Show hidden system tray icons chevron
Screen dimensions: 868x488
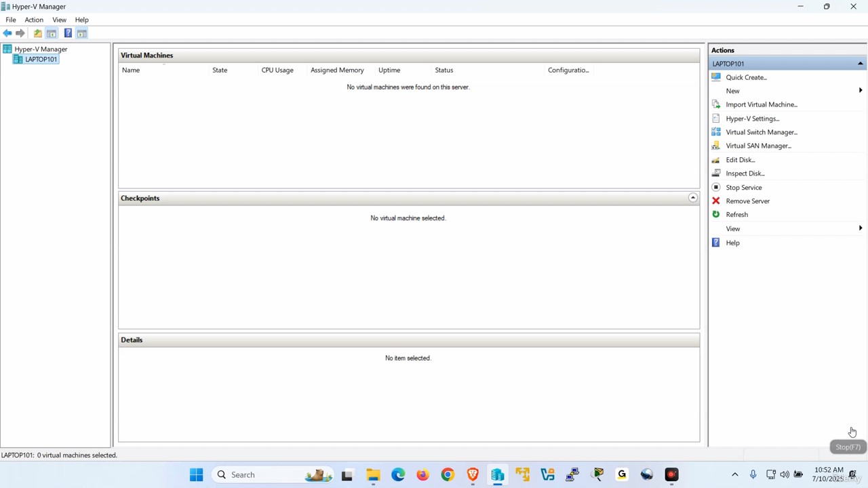pyautogui.click(x=734, y=474)
